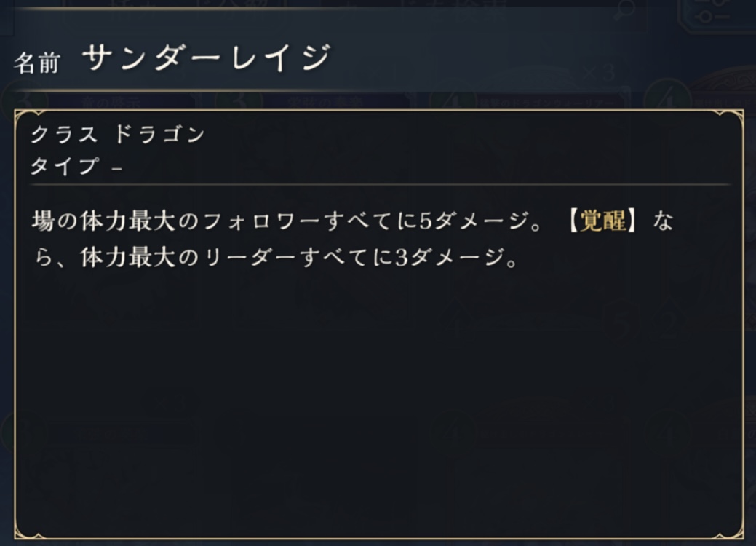Click the dash value next to タイプ
The height and width of the screenshot is (546, 756).
coord(118,167)
